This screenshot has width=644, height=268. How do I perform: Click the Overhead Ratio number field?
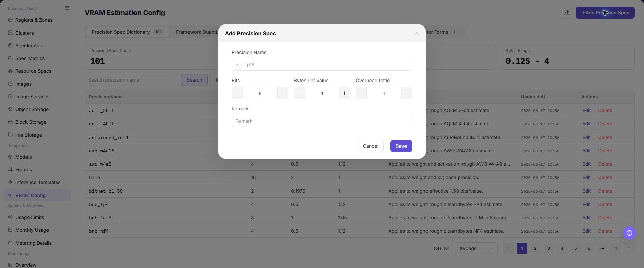click(x=384, y=93)
